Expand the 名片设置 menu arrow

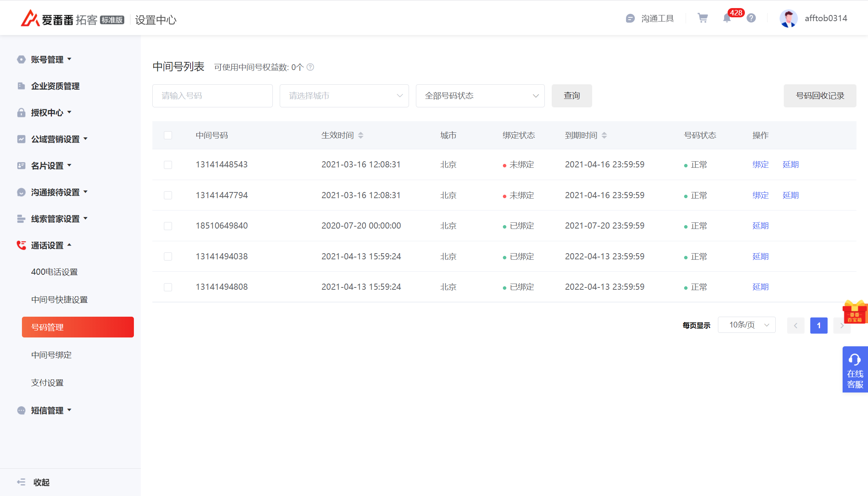coord(69,165)
